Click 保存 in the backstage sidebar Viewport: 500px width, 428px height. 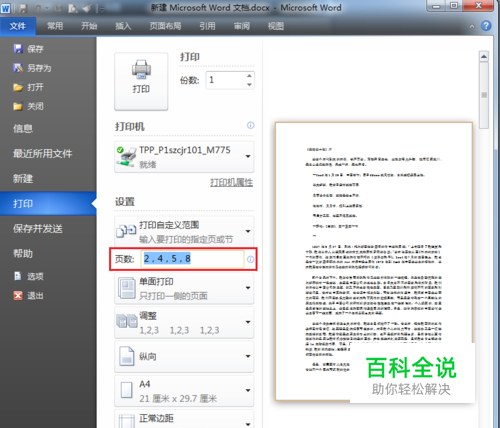click(29, 49)
